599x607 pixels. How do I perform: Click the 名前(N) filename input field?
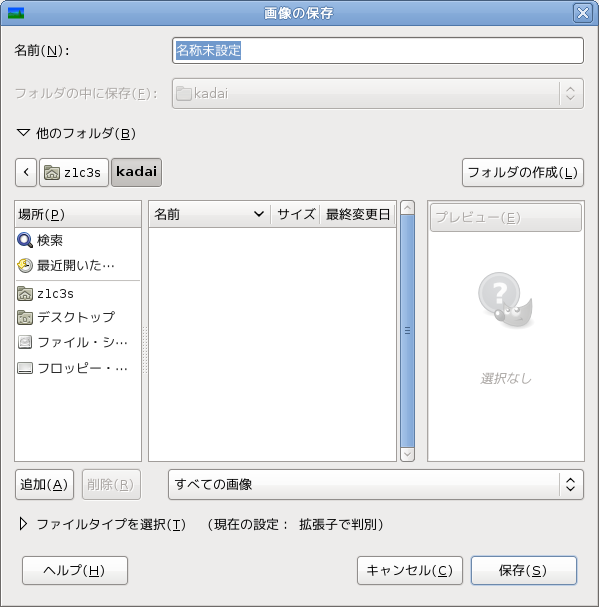378,50
